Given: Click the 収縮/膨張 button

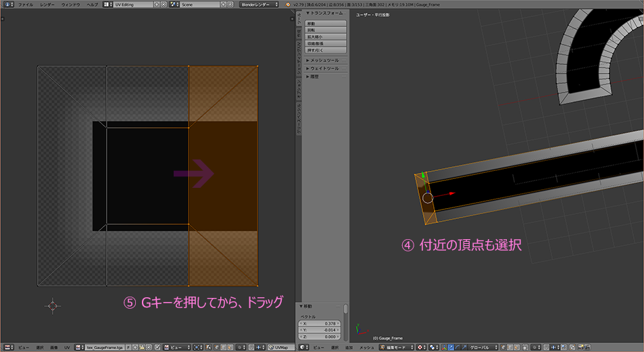Looking at the screenshot, I should pyautogui.click(x=325, y=43).
